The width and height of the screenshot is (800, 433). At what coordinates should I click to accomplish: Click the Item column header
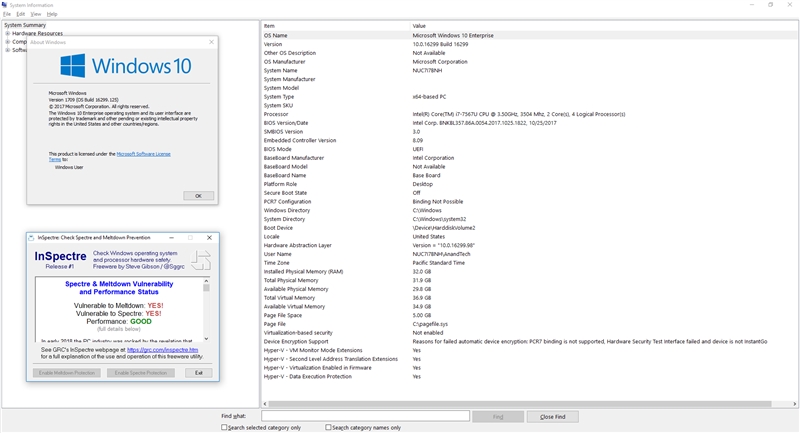[336, 26]
